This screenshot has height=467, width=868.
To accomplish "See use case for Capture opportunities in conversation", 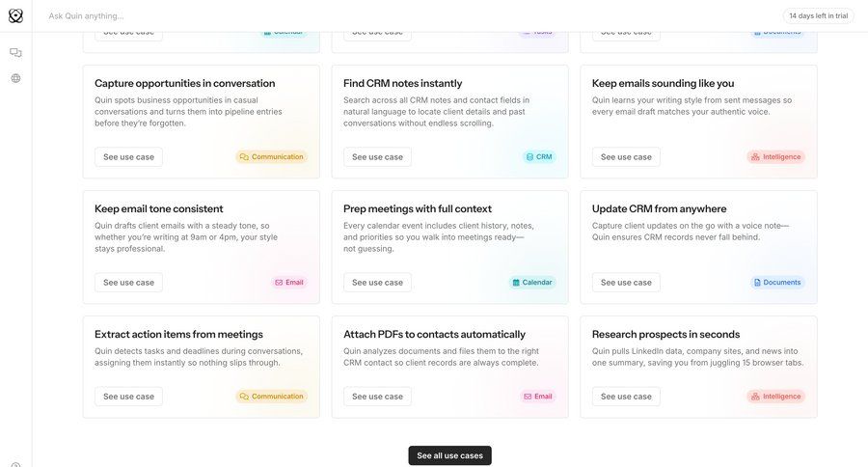I will [x=128, y=157].
